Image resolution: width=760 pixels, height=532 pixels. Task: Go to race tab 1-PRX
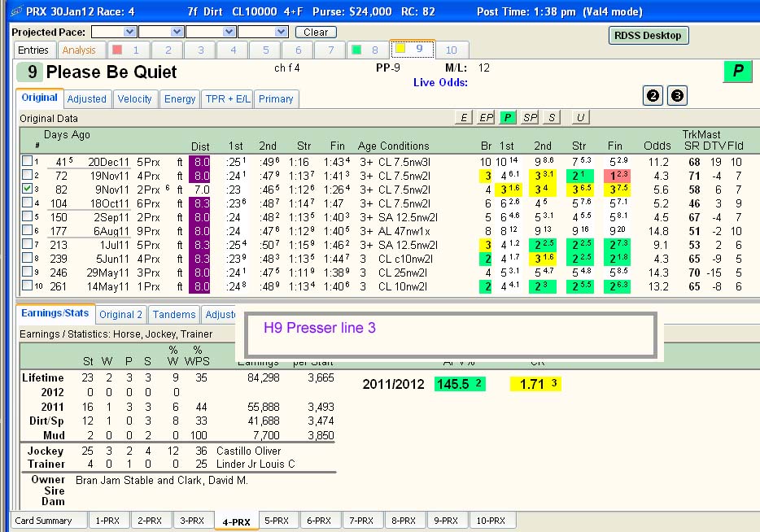pyautogui.click(x=107, y=521)
